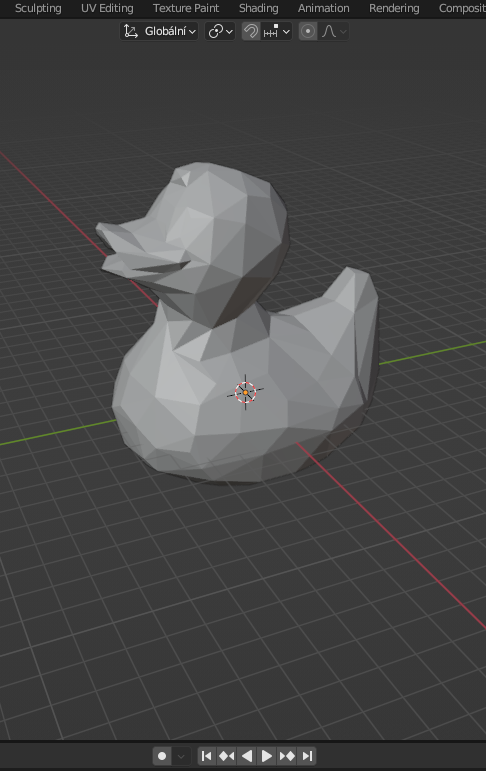Switch to the UV Editing workspace

pyautogui.click(x=107, y=8)
